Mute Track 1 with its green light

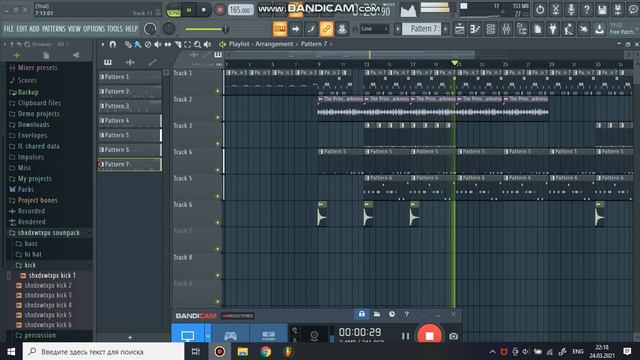(218, 91)
